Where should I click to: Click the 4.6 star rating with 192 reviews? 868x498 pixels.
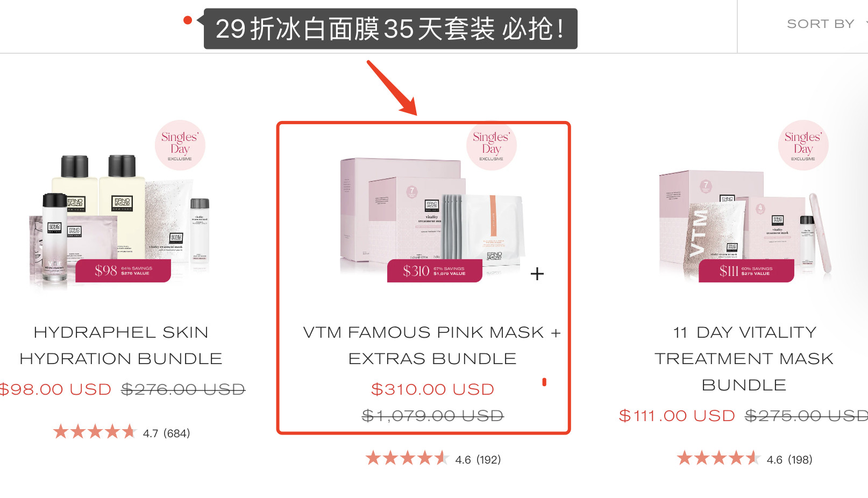[x=433, y=459]
